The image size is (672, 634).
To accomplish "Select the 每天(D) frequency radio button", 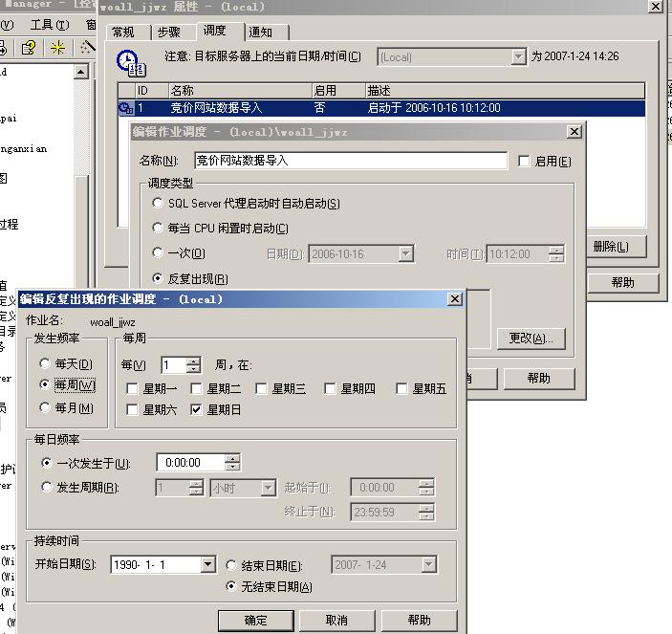I will pyautogui.click(x=45, y=363).
